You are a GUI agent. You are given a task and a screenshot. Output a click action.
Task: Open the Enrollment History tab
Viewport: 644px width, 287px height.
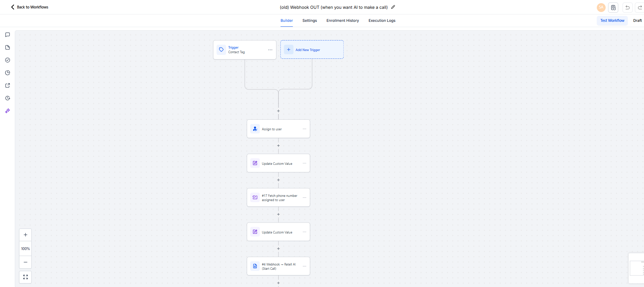point(343,21)
